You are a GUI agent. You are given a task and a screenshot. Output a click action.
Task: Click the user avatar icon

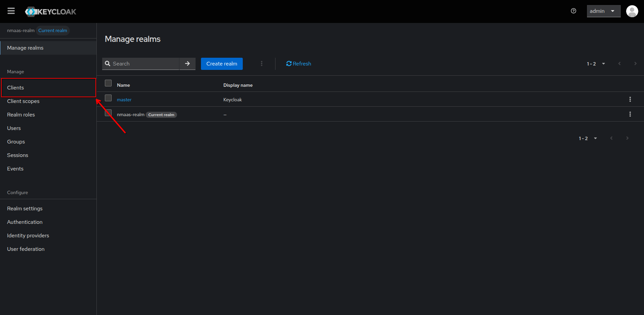[x=632, y=11]
